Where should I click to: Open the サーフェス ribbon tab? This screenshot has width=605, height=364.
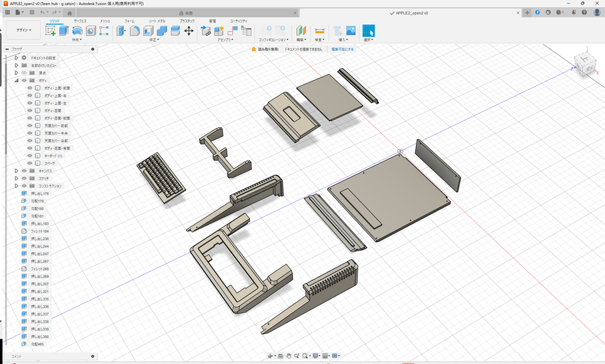80,21
